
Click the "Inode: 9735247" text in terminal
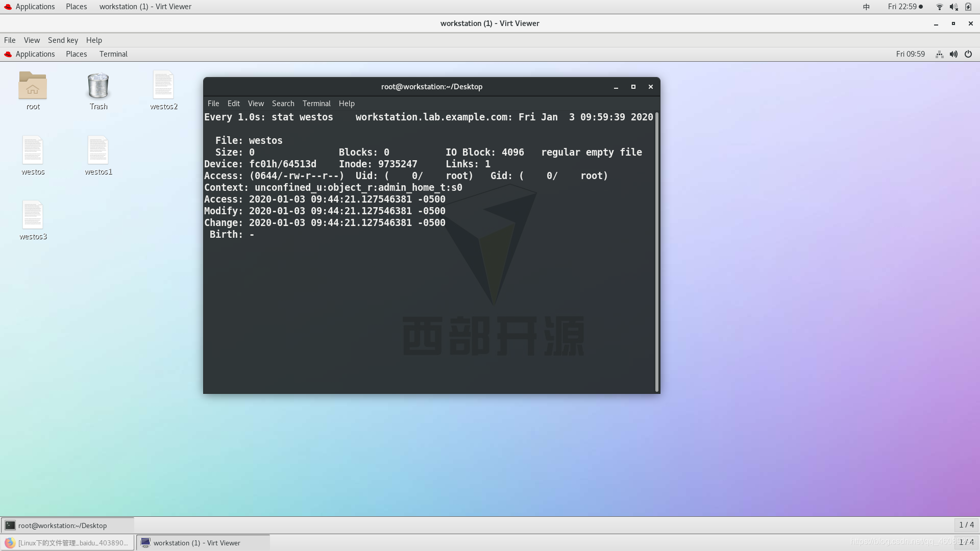(378, 164)
